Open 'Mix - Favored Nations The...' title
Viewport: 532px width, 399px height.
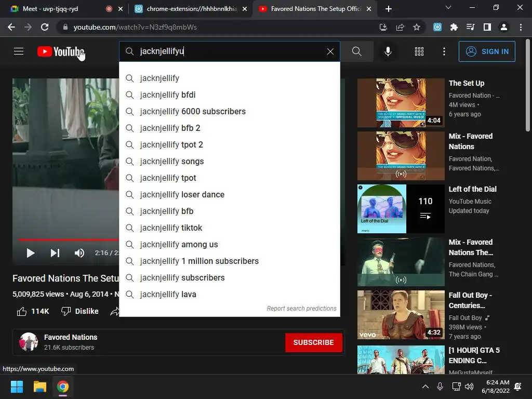471,247
